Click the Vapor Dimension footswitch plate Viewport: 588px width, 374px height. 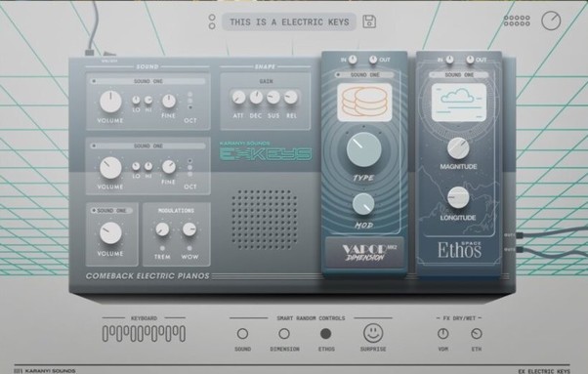364,252
